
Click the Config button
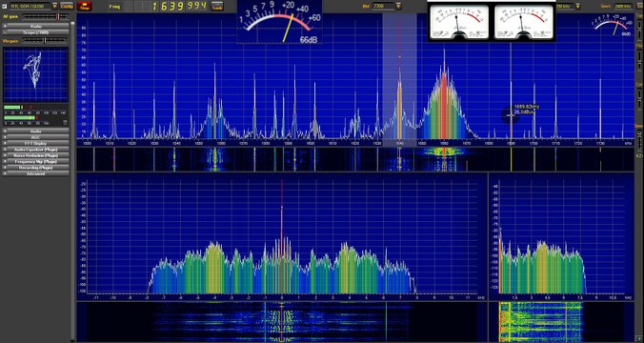tap(67, 6)
